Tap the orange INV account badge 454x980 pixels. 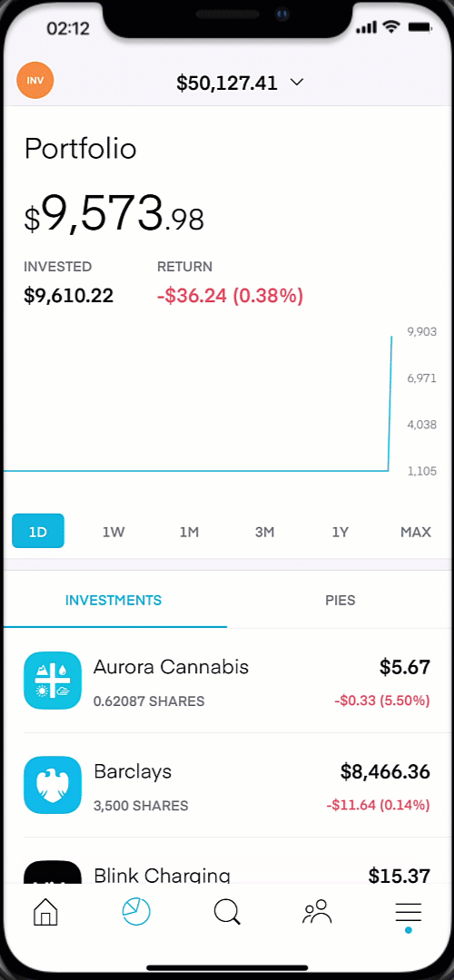[x=35, y=81]
